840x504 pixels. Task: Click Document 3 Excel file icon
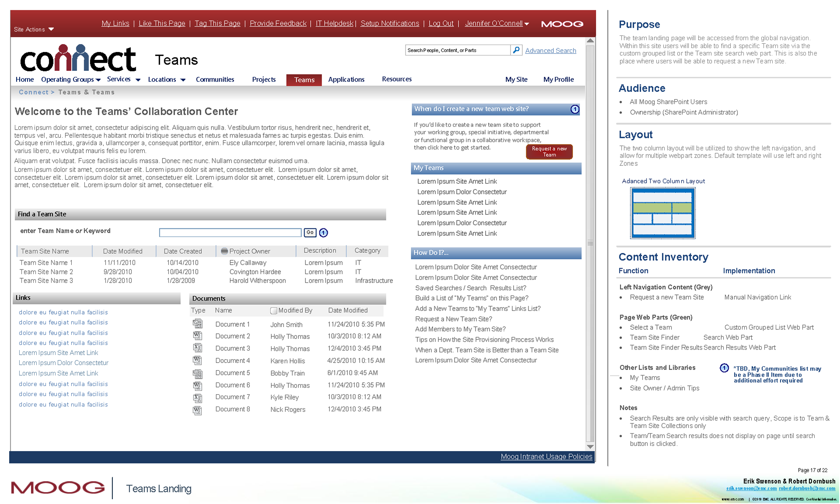coord(198,348)
